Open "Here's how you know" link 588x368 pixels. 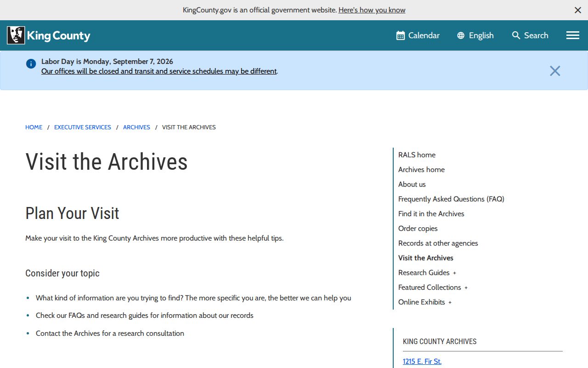pyautogui.click(x=372, y=10)
